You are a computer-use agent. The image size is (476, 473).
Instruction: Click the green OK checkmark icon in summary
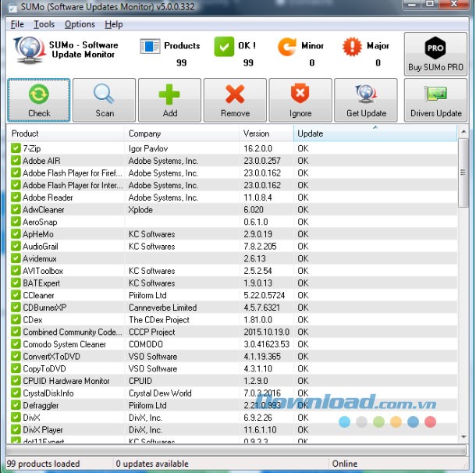coord(224,47)
